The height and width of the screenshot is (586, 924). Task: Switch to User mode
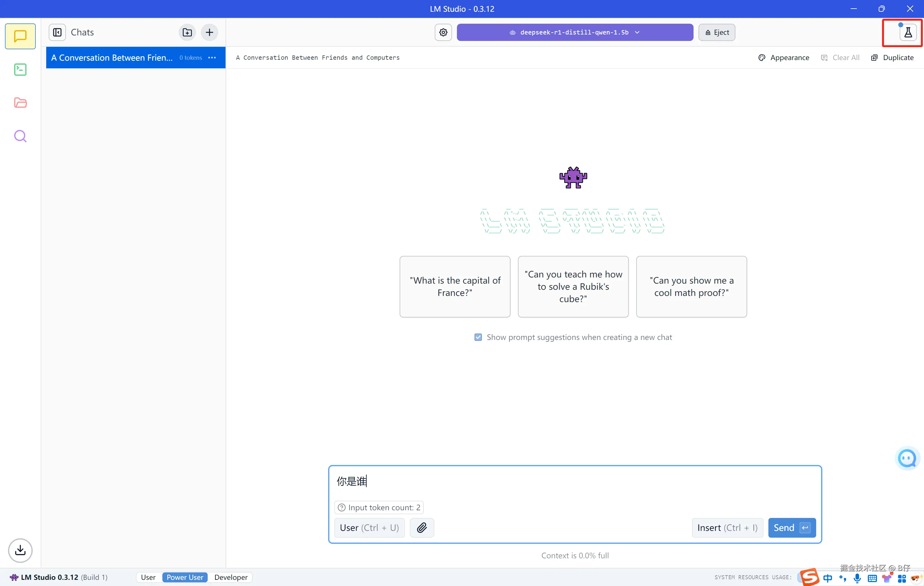click(x=148, y=577)
